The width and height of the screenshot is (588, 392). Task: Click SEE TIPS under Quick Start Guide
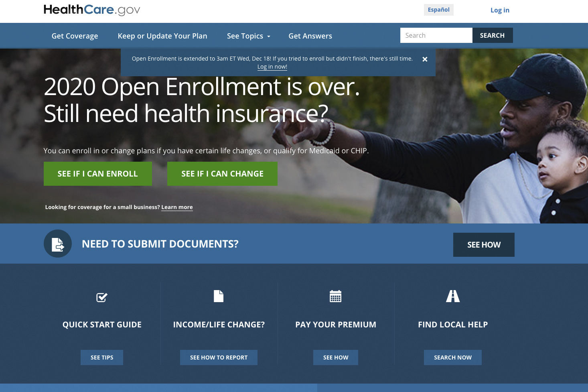click(102, 357)
